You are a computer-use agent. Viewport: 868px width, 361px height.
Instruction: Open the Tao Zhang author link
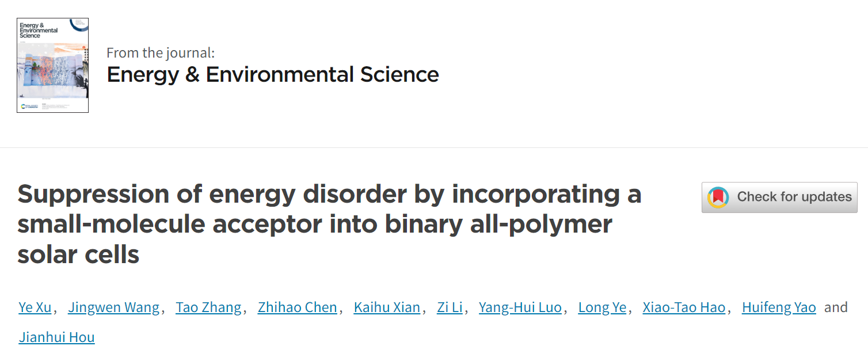coord(208,307)
